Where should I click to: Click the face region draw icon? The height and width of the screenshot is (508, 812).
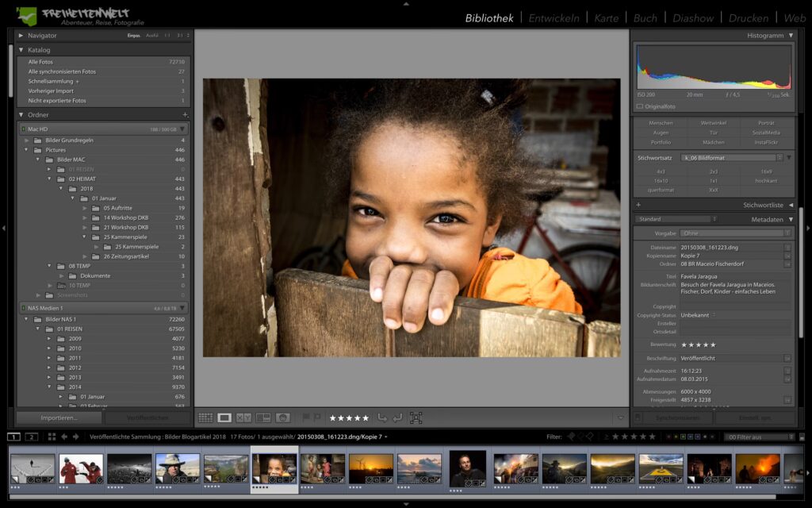(416, 418)
